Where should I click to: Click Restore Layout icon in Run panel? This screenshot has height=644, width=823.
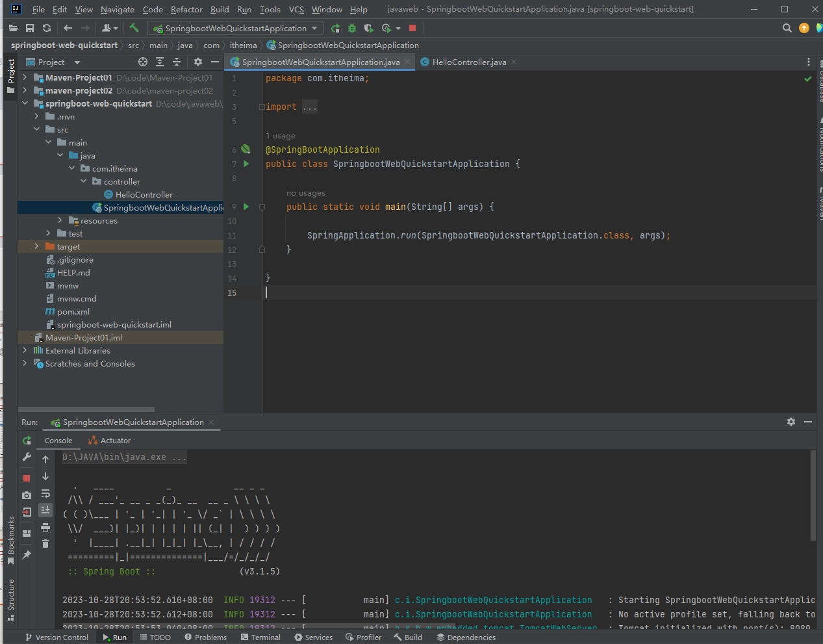coord(27,534)
